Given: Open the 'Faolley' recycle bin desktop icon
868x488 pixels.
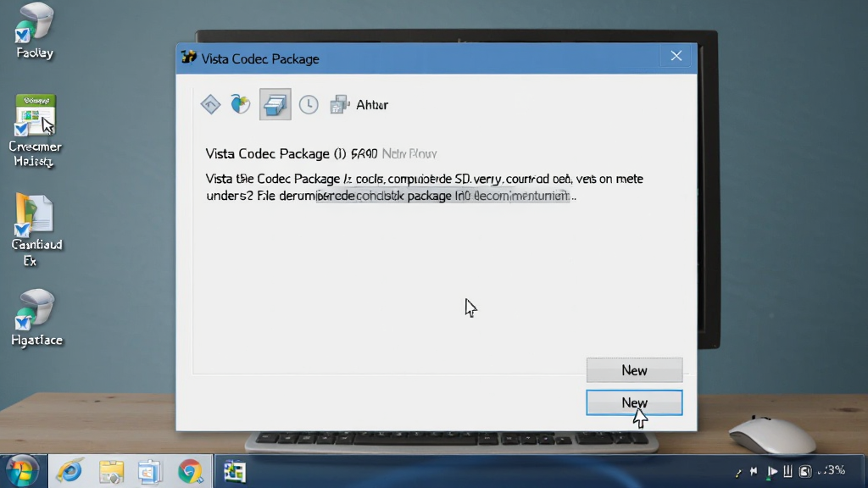Looking at the screenshot, I should [34, 30].
